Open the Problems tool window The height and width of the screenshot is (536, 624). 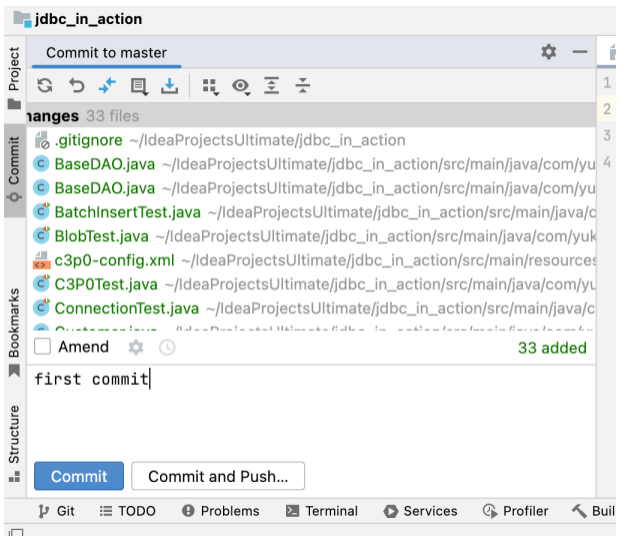coord(220,511)
